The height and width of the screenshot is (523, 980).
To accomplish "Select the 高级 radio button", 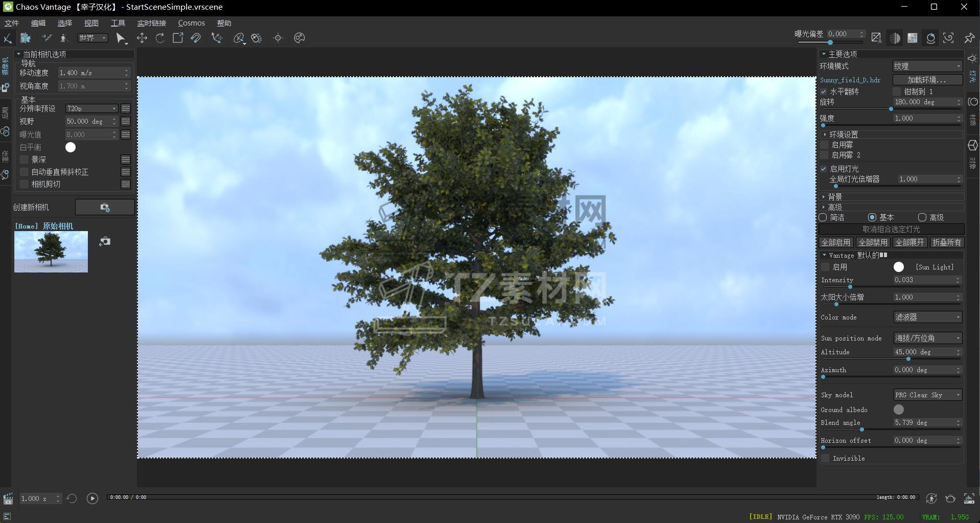I will 922,217.
